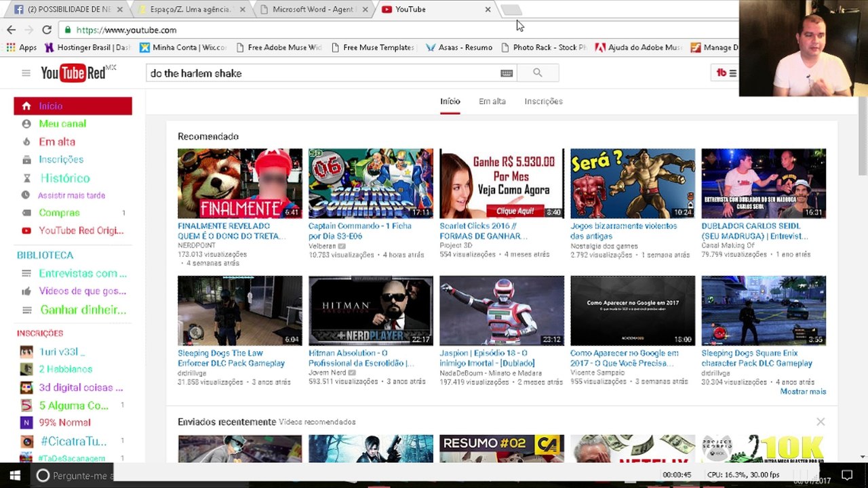Open the Windows Action Center notifications icon
The height and width of the screenshot is (488, 868).
point(847,475)
